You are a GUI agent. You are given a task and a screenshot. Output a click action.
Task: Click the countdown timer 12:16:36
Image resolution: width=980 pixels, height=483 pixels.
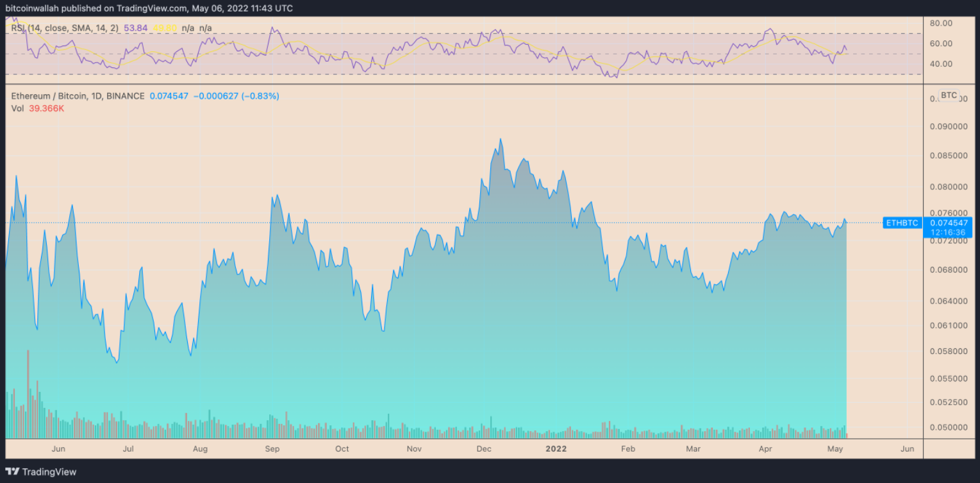[x=948, y=232]
